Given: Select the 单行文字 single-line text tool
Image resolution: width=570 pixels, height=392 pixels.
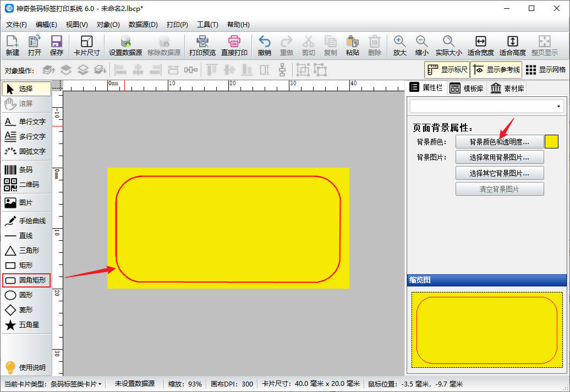Looking at the screenshot, I should click(x=26, y=122).
